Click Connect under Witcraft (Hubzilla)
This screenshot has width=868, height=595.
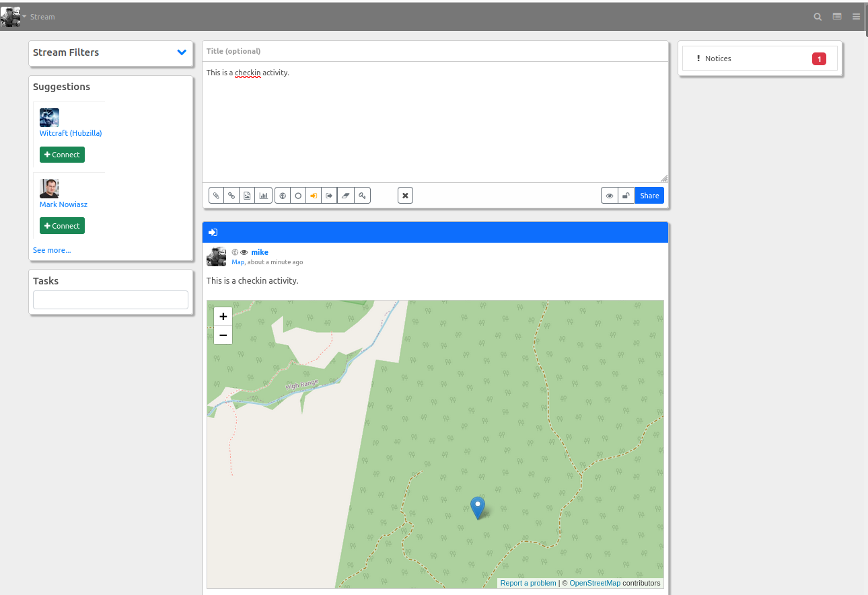[x=62, y=155]
